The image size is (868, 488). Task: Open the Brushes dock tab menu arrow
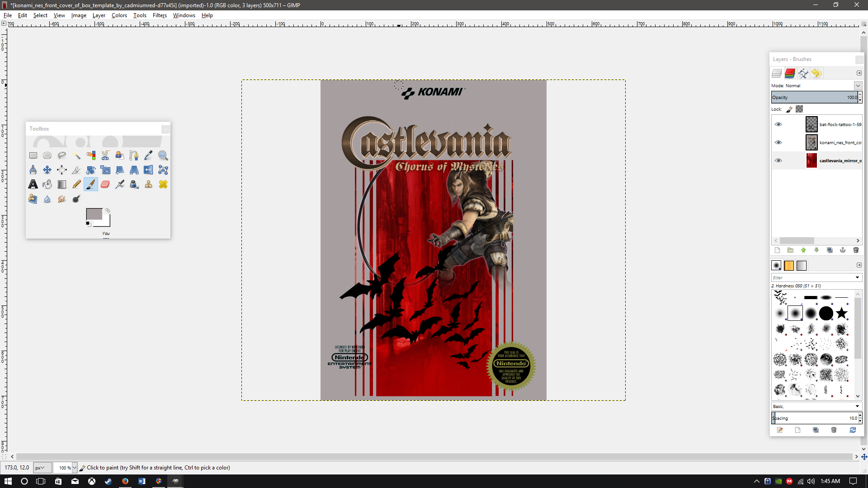coord(859,265)
